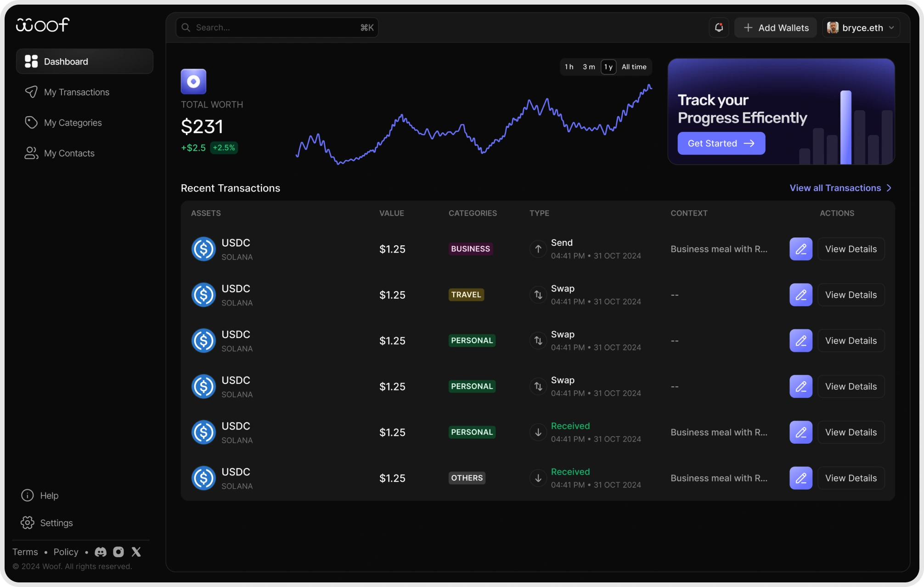Open My Contacts via the people icon
The width and height of the screenshot is (924, 587).
[31, 153]
